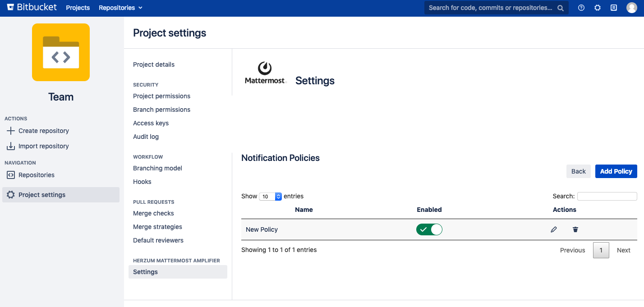Go to the Next page
Screen dimensions: 644x307
pos(624,250)
